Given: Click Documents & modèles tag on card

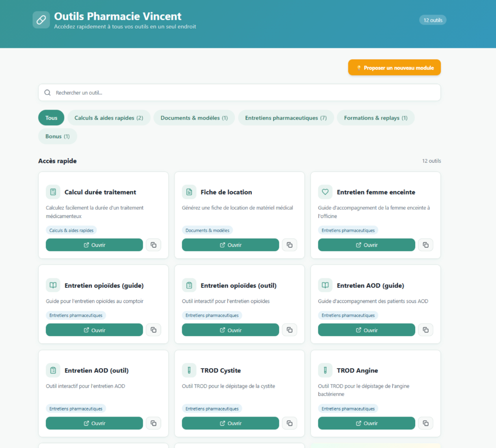Looking at the screenshot, I should 207,230.
